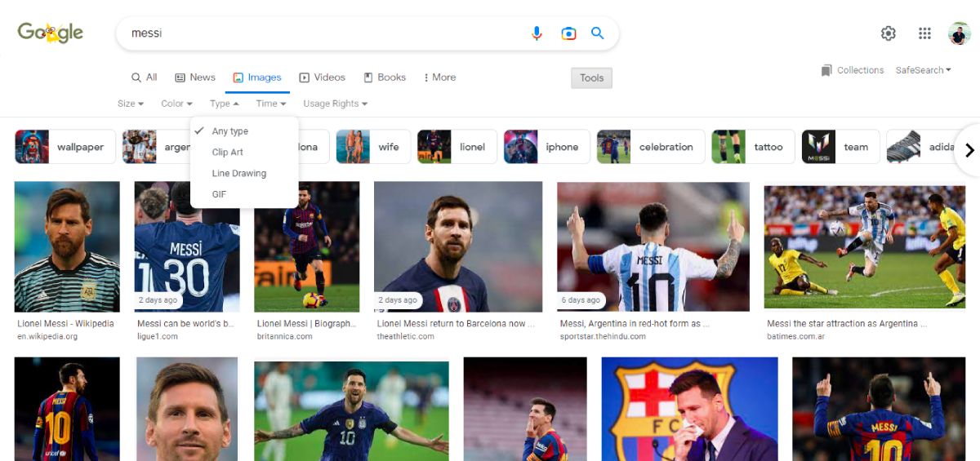
Task: Open the 'Messi can be world's b...' link
Action: pos(186,324)
